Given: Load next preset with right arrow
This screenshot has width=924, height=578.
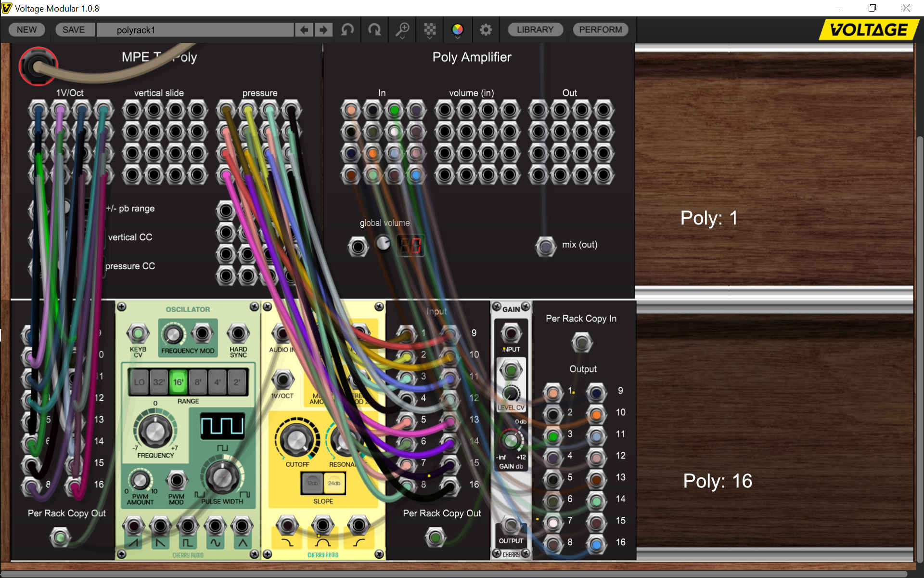Looking at the screenshot, I should (323, 30).
